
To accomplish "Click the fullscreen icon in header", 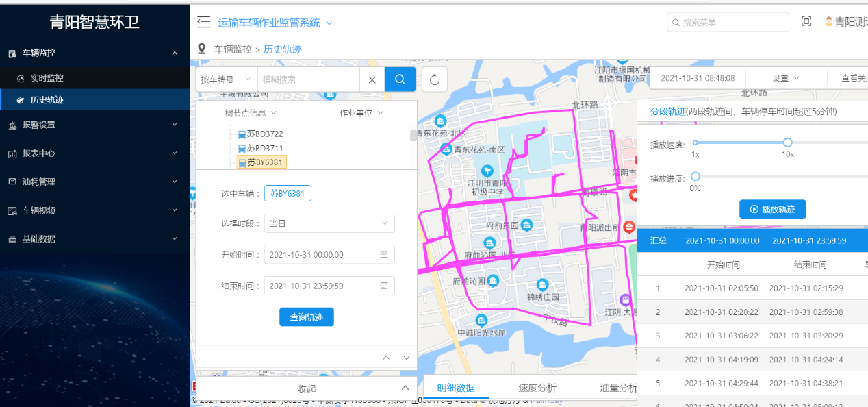I will pos(806,22).
